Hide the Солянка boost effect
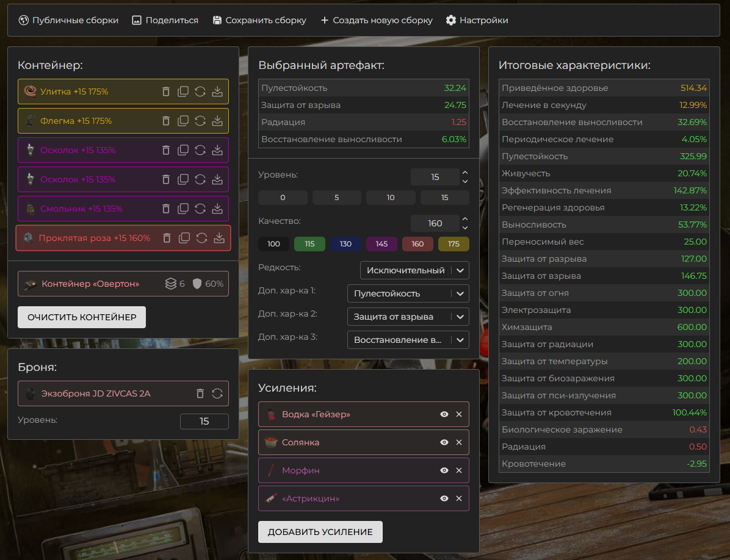The image size is (730, 560). [444, 442]
